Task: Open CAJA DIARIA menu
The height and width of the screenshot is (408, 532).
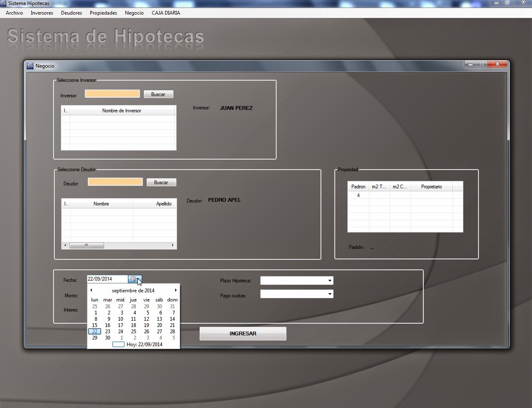Action: (166, 13)
